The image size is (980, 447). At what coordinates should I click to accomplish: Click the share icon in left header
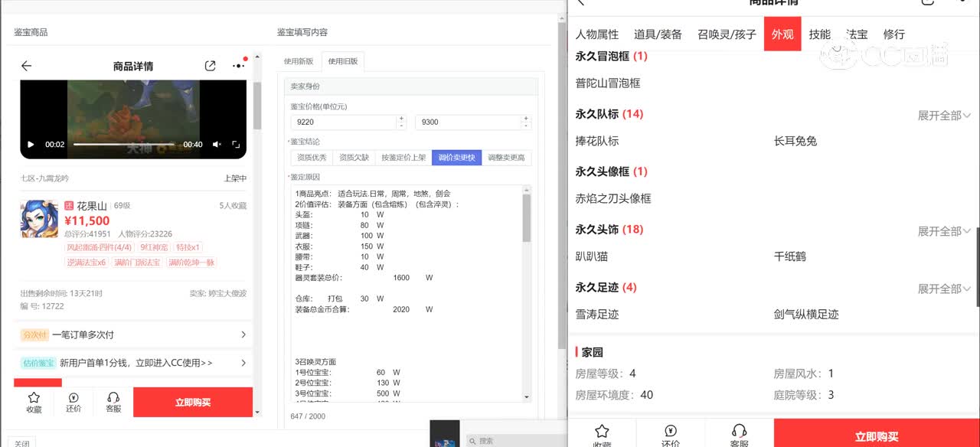(x=210, y=66)
